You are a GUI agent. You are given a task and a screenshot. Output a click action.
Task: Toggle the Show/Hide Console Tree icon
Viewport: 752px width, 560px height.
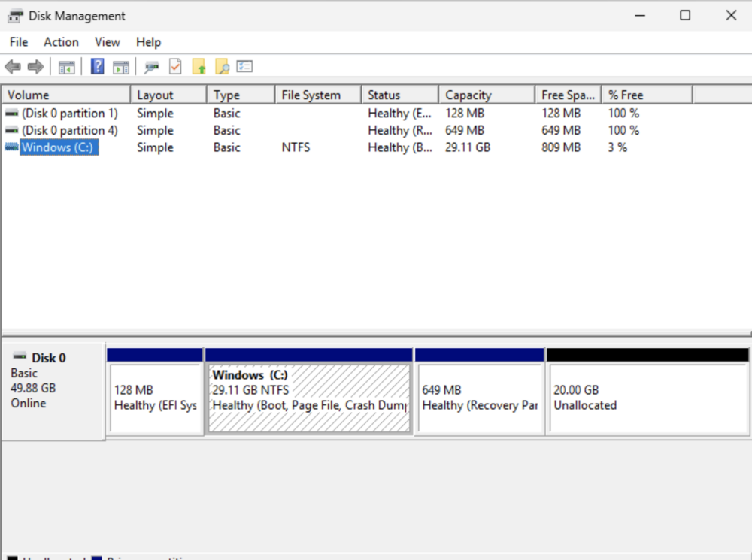(x=67, y=67)
